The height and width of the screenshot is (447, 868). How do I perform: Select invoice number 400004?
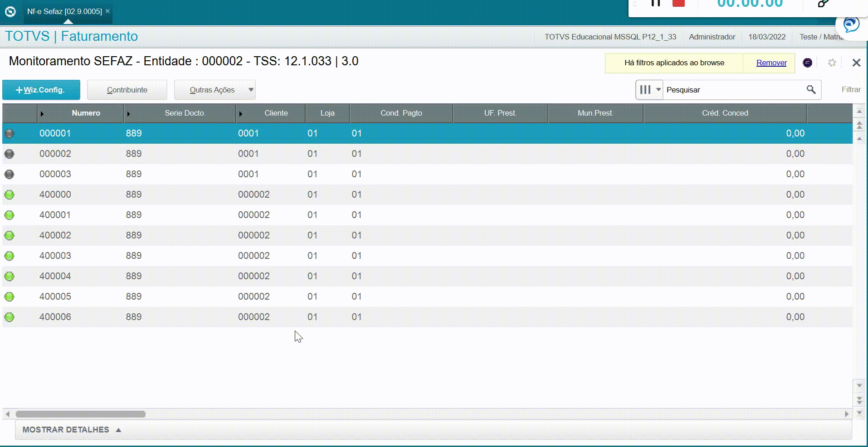click(55, 276)
